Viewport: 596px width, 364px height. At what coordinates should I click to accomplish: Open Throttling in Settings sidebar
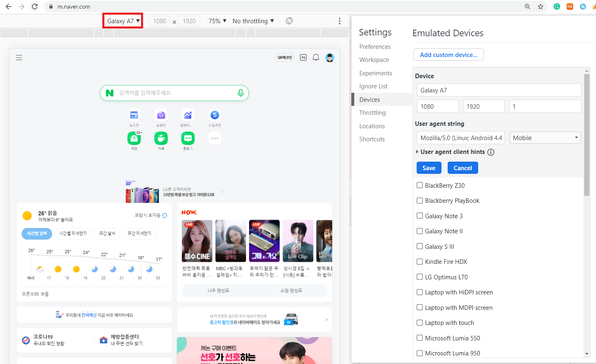tap(372, 113)
